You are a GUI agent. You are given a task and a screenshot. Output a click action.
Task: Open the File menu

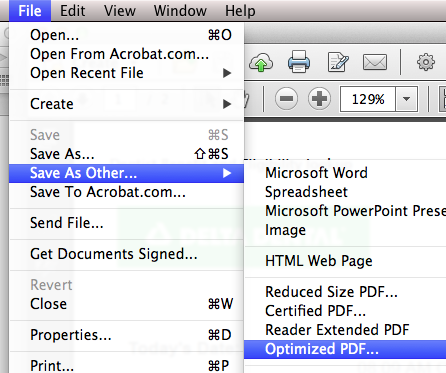[x=30, y=11]
